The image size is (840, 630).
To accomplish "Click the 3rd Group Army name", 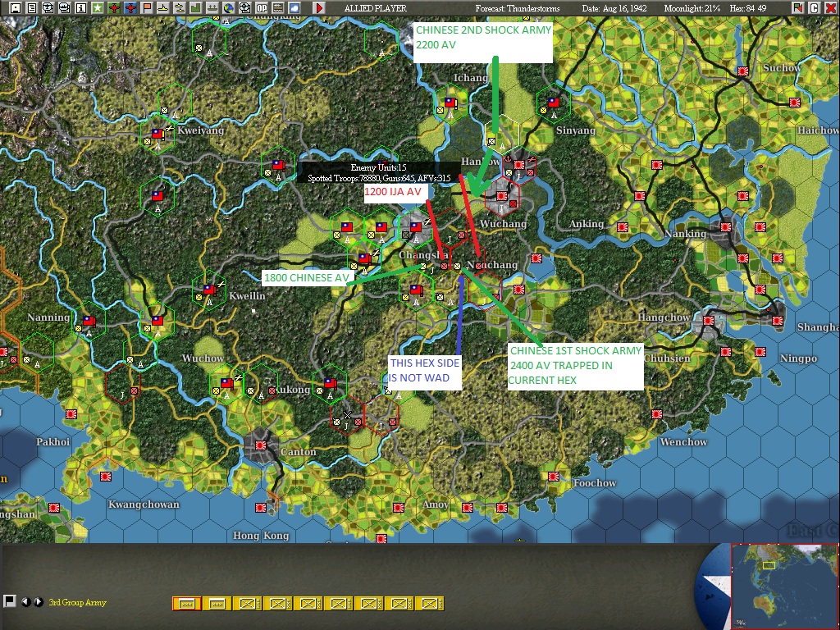I will coord(78,602).
